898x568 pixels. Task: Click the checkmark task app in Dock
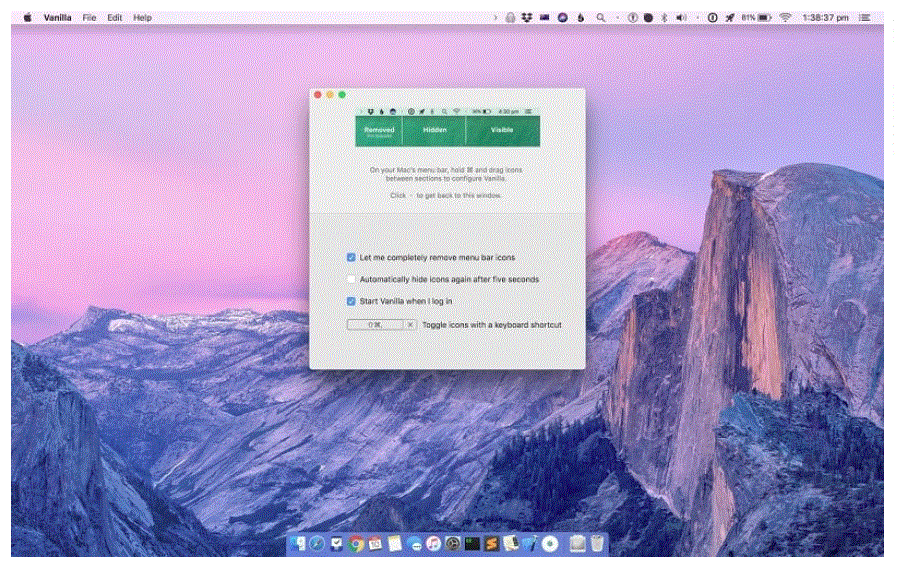pyautogui.click(x=336, y=543)
